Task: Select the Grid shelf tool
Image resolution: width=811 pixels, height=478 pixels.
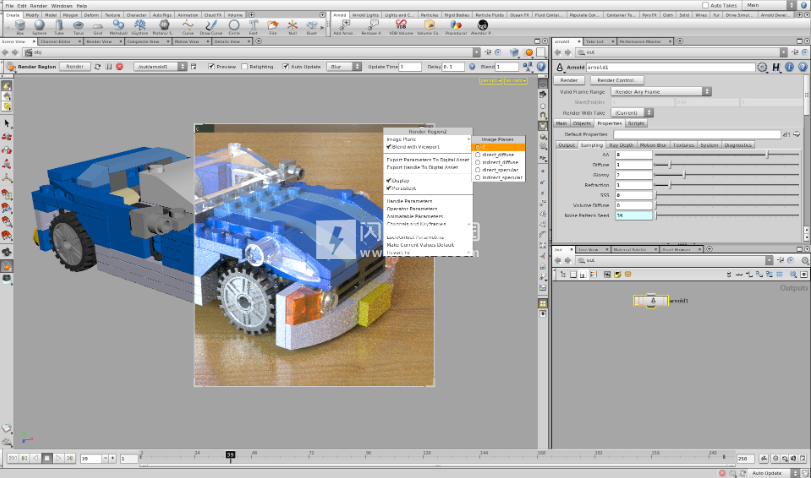Action: pyautogui.click(x=98, y=27)
